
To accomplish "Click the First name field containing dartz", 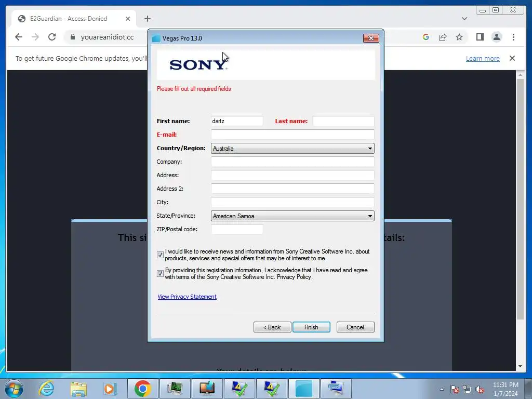I will [237, 121].
